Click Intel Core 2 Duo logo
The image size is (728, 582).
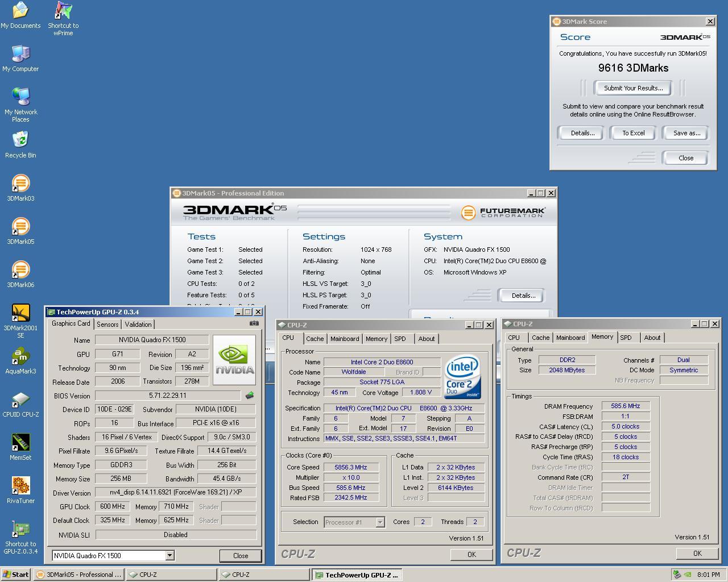(462, 376)
